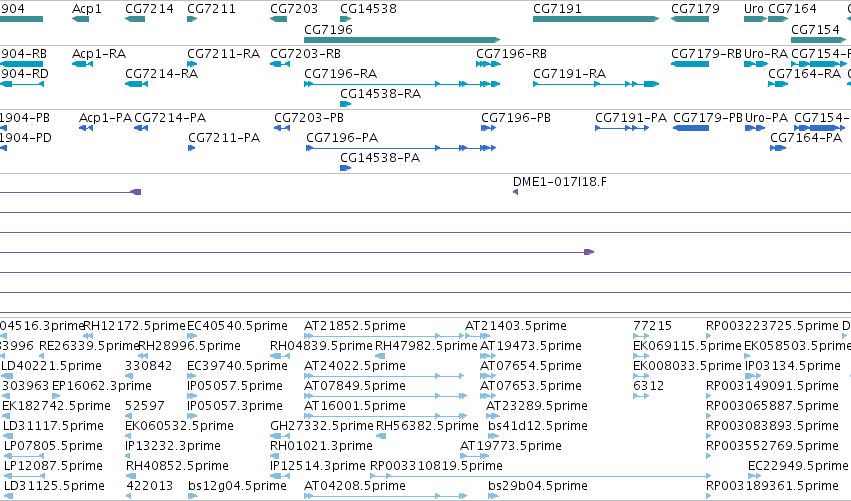This screenshot has height=501, width=851.
Task: Click the CG7191 gene bar
Action: (596, 19)
